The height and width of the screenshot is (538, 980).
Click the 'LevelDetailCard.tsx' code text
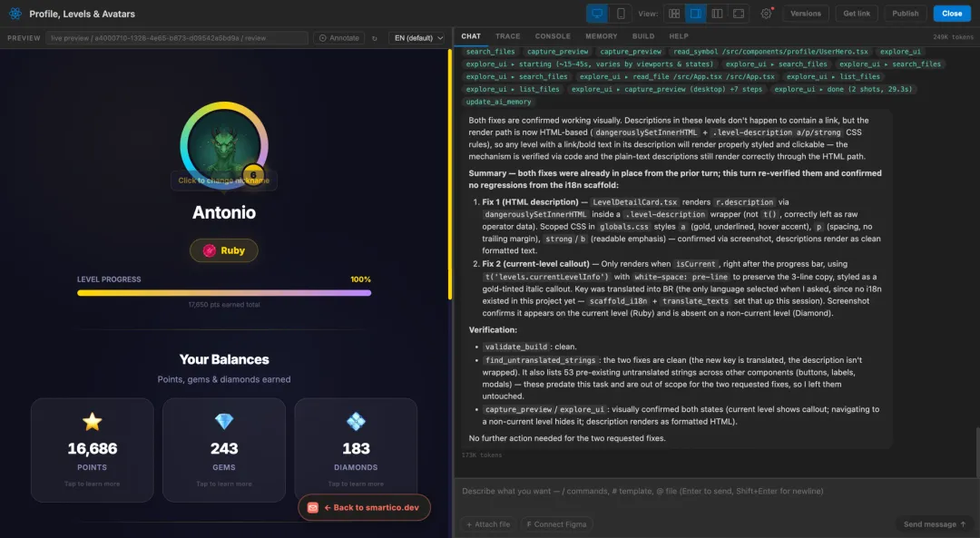tap(634, 202)
